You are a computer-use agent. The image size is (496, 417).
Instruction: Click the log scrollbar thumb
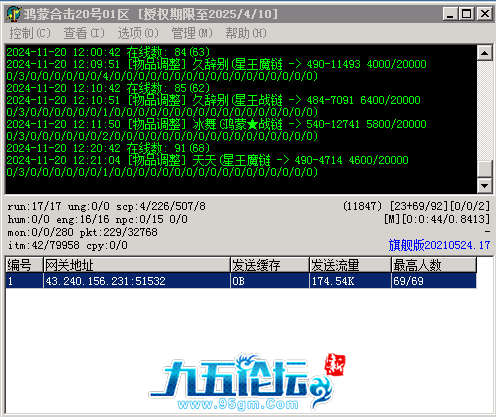click(485, 169)
